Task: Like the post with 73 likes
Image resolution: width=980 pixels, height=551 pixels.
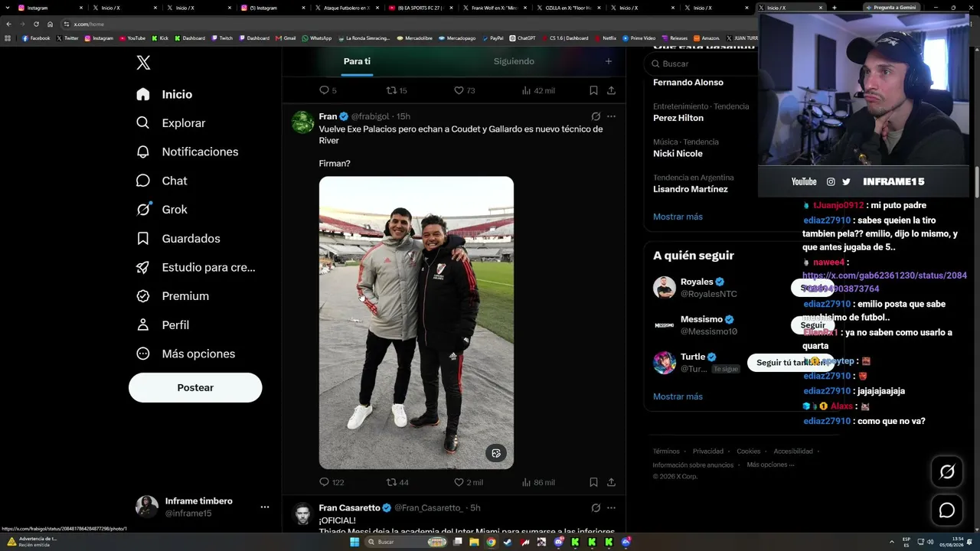Action: [x=465, y=90]
